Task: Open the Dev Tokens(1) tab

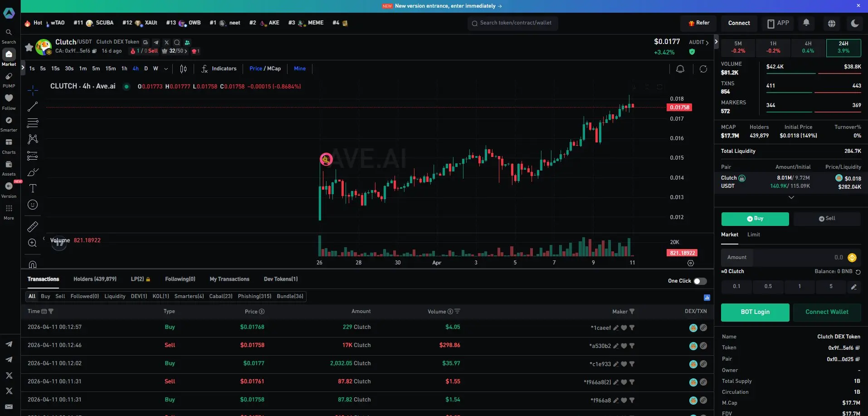Action: (x=281, y=279)
